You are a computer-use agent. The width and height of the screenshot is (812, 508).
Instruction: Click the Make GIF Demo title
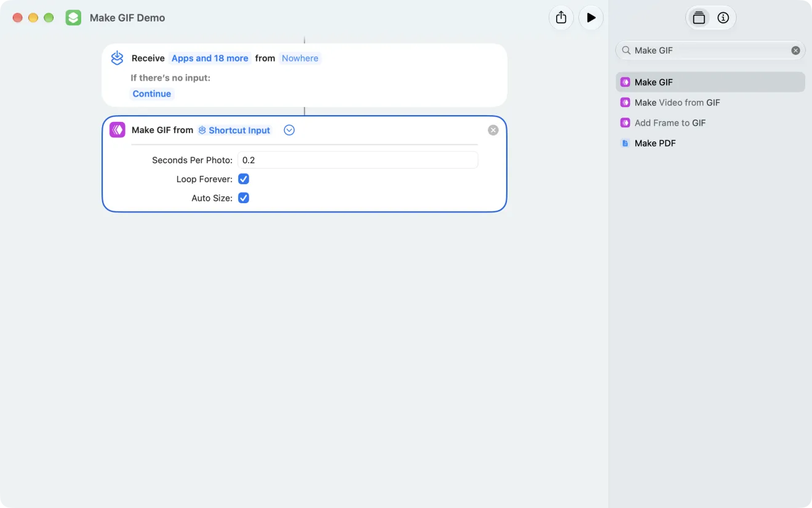127,18
